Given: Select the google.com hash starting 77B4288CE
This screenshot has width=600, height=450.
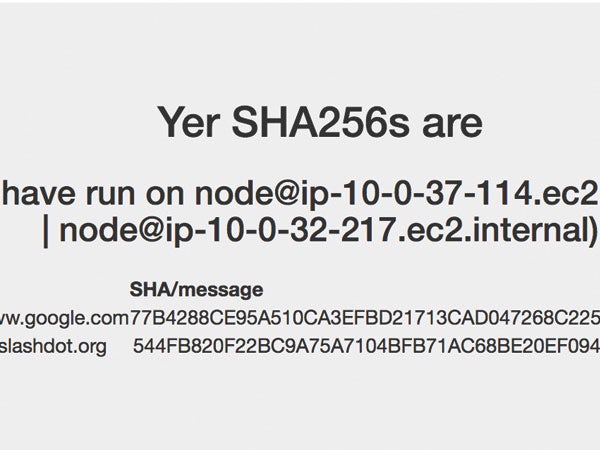Looking at the screenshot, I should pyautogui.click(x=365, y=318).
